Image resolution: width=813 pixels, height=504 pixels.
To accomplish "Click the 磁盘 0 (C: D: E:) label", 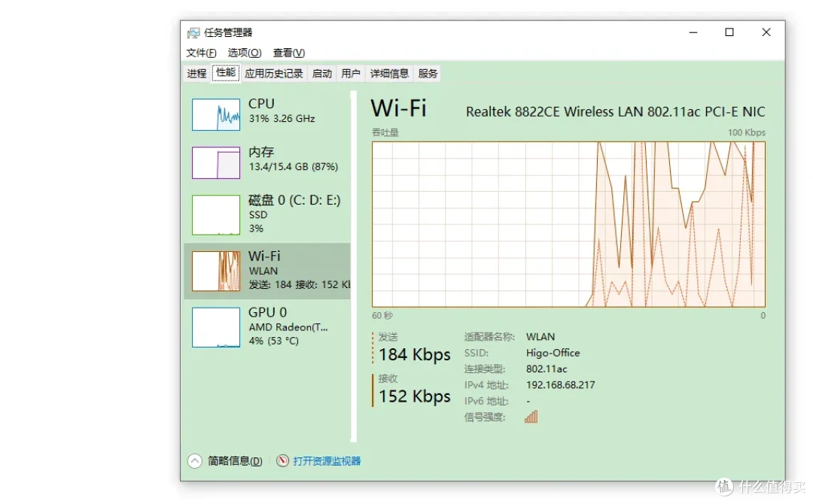I will (294, 200).
